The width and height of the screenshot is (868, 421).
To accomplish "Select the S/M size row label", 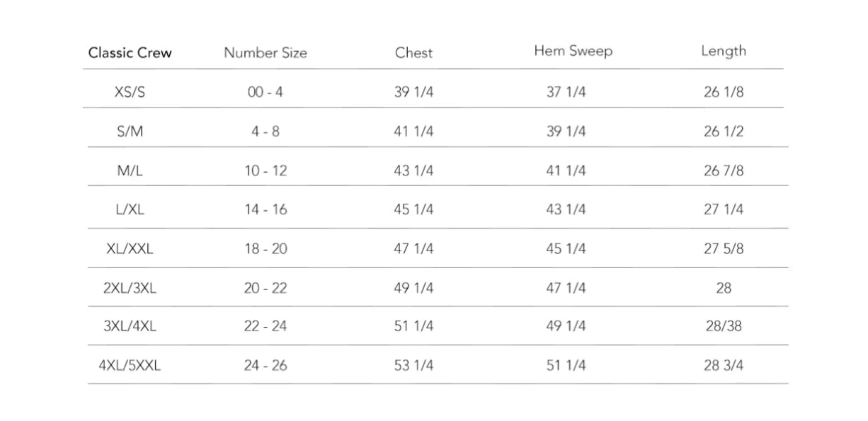I will pos(130,132).
